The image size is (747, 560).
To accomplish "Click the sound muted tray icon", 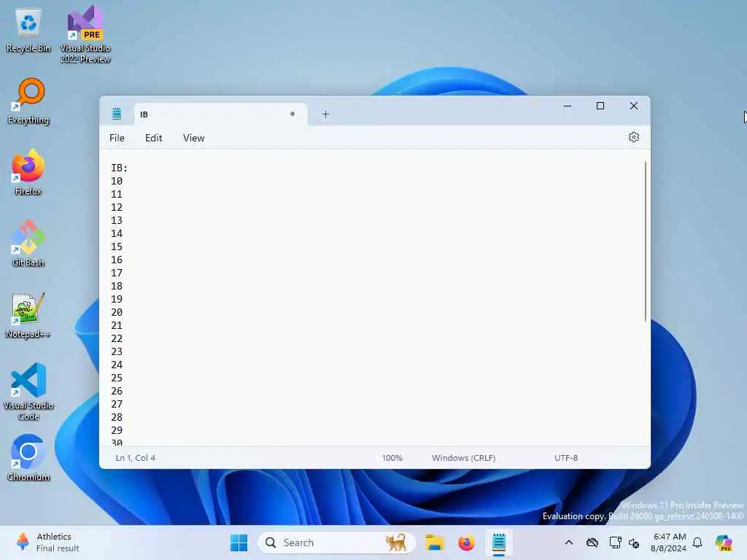I will [634, 542].
